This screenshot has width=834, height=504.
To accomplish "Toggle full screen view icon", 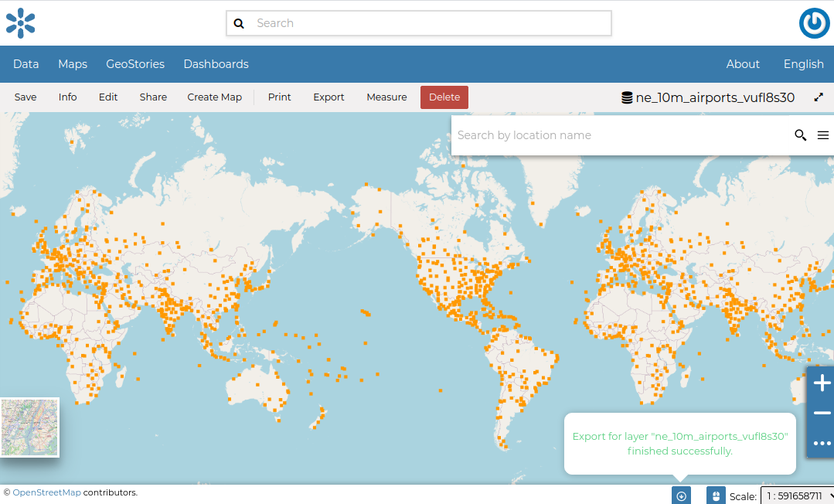I will [819, 97].
